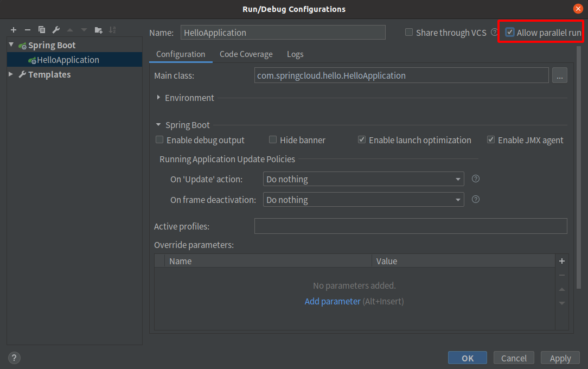Enable debug output checkbox

click(x=159, y=140)
